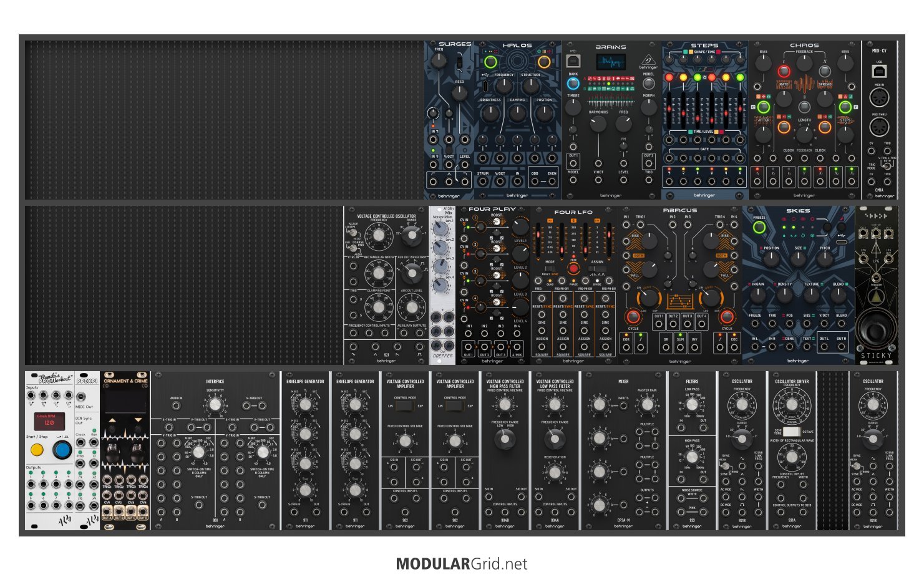This screenshot has height=577, width=924.
Task: Click the MIDI THRU DIN socket
Action: pyautogui.click(x=879, y=128)
